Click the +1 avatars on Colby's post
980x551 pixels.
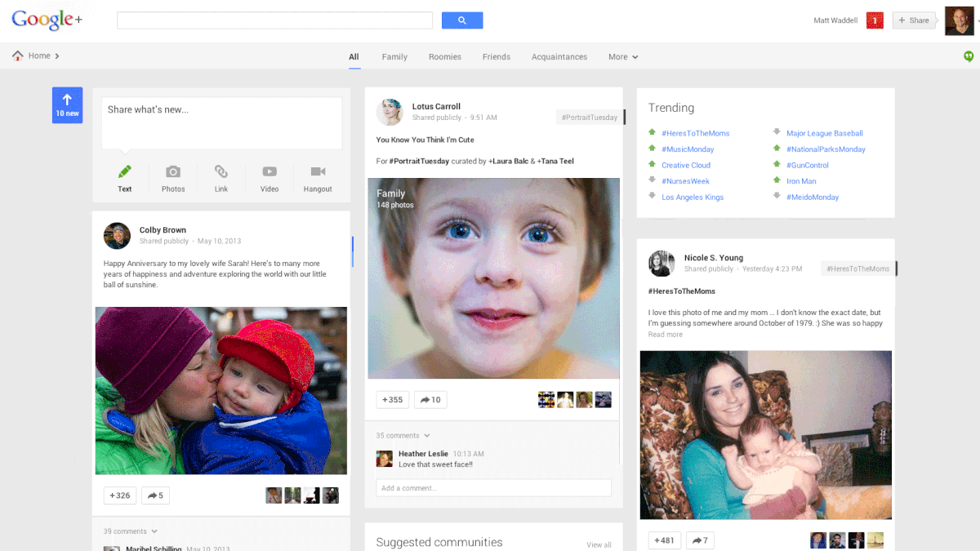(302, 495)
